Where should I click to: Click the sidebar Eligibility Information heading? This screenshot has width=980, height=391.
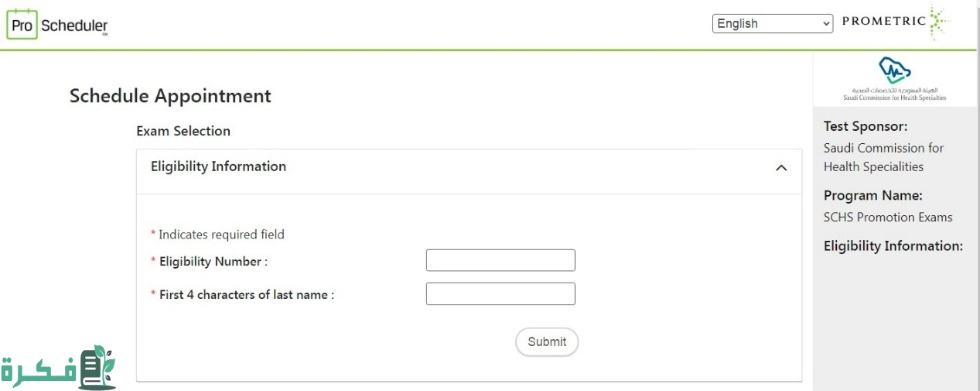tap(893, 246)
